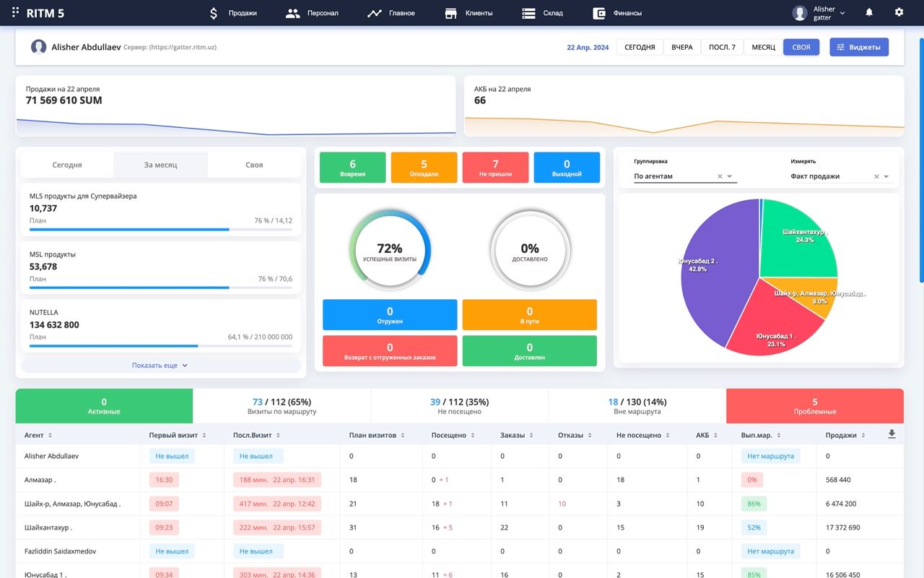Click Alisher Abdullaev profile avatar icon
The image size is (924, 578).
tap(38, 47)
